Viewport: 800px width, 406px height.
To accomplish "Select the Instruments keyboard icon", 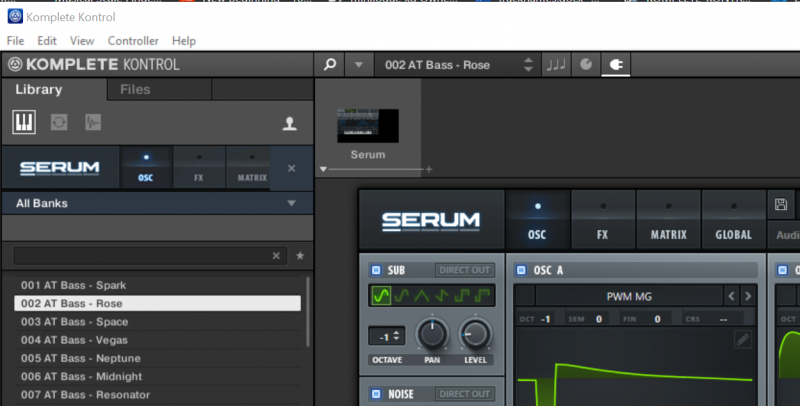I will [24, 122].
